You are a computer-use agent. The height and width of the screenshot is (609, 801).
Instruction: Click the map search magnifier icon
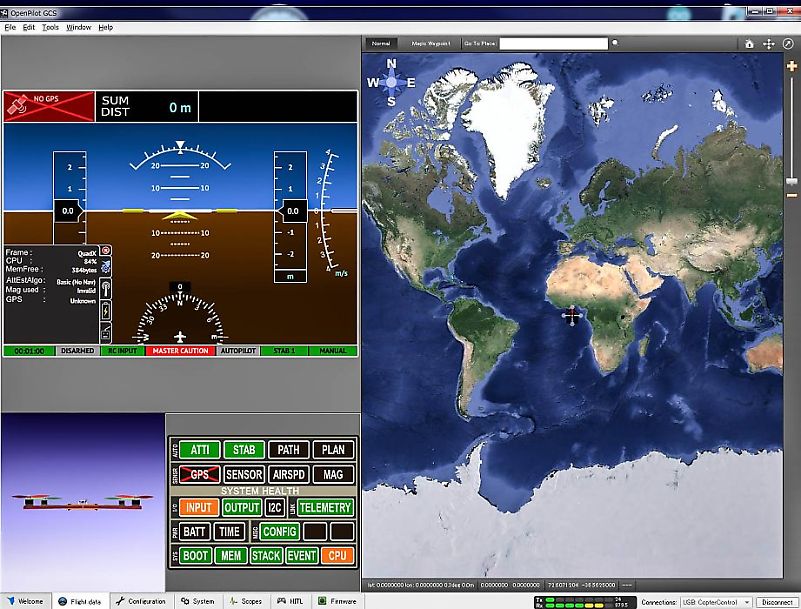tap(615, 43)
